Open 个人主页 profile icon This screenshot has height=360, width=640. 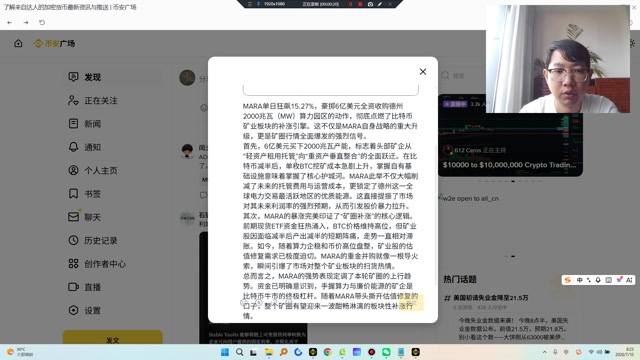pos(73,170)
